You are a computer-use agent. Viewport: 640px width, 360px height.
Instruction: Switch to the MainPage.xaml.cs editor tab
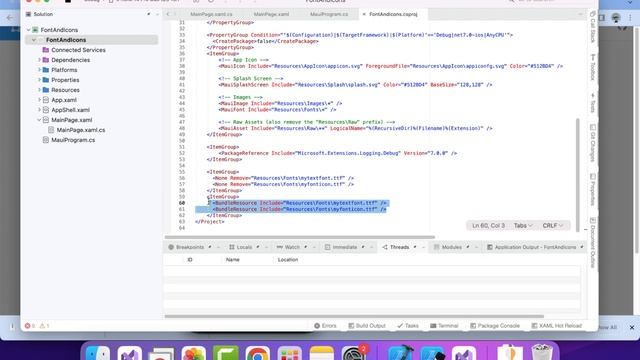211,14
